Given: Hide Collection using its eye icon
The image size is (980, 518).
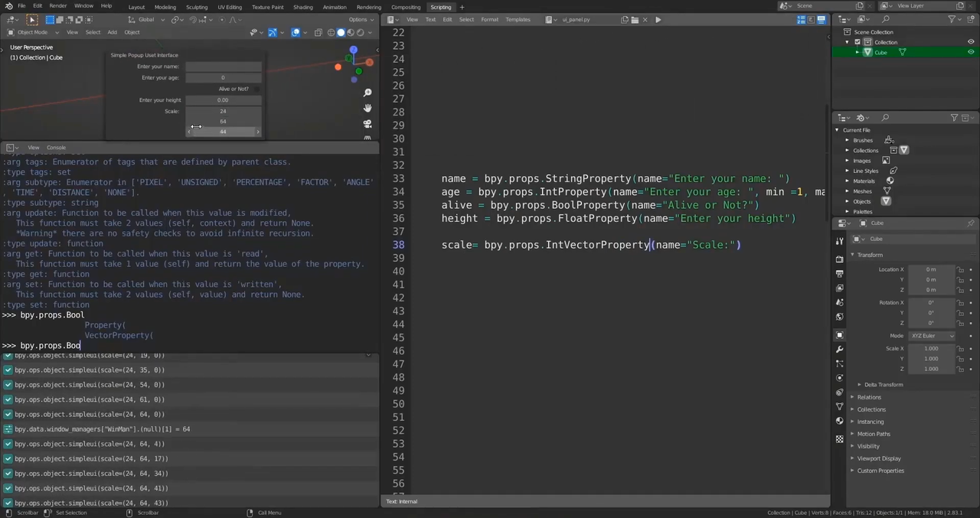Looking at the screenshot, I should pos(971,42).
